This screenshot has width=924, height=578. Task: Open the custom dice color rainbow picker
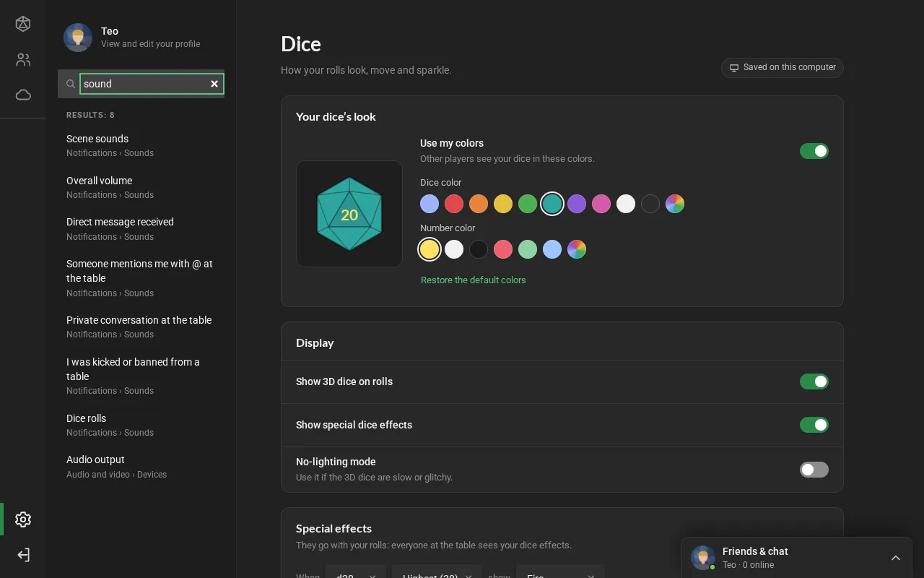coord(675,204)
